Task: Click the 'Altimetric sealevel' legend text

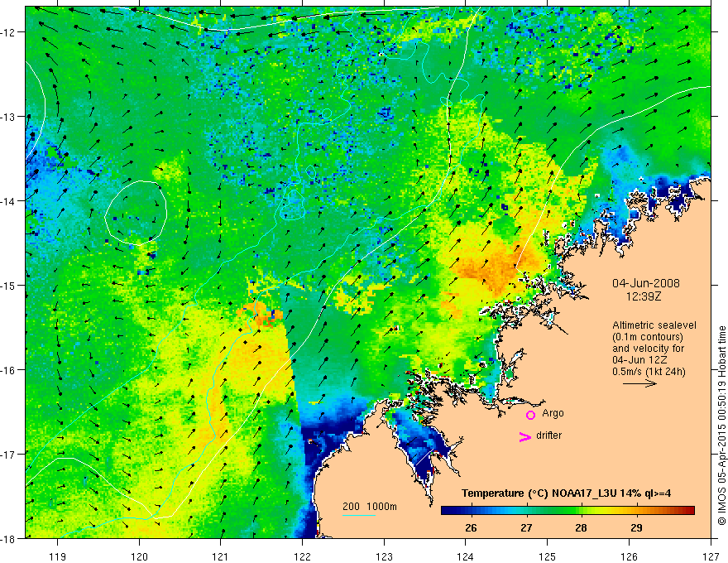Action: click(x=654, y=325)
